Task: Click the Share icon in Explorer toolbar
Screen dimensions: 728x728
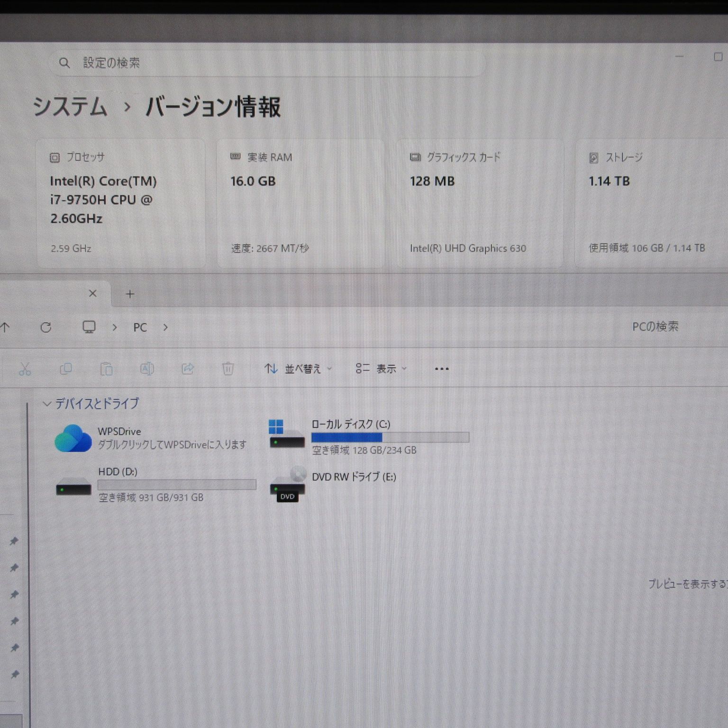Action: coord(188,369)
